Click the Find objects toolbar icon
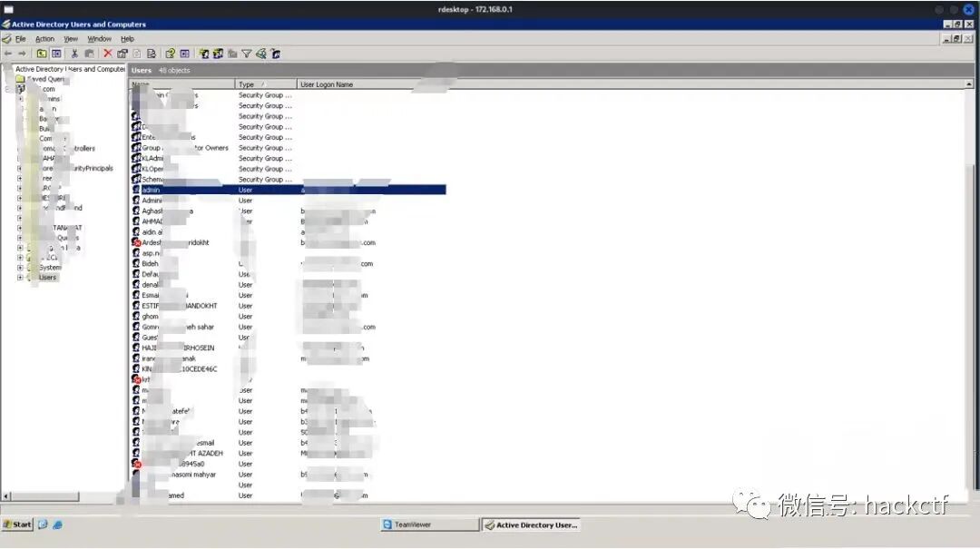Viewport: 980px width, 549px height. 261,54
